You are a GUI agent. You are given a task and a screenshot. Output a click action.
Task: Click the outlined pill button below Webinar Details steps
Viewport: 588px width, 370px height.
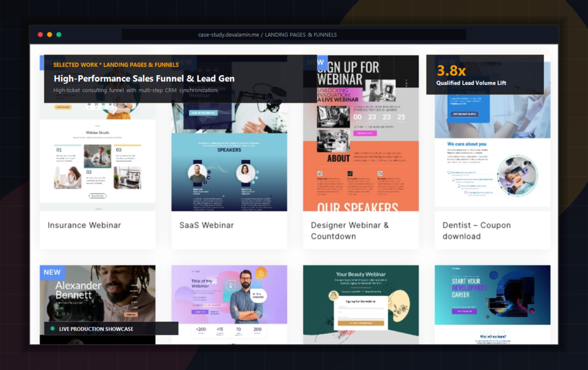click(98, 195)
